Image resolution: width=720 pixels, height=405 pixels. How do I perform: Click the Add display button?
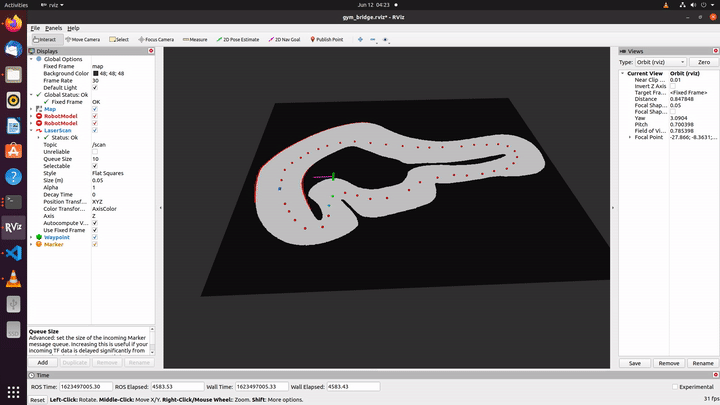tap(43, 362)
